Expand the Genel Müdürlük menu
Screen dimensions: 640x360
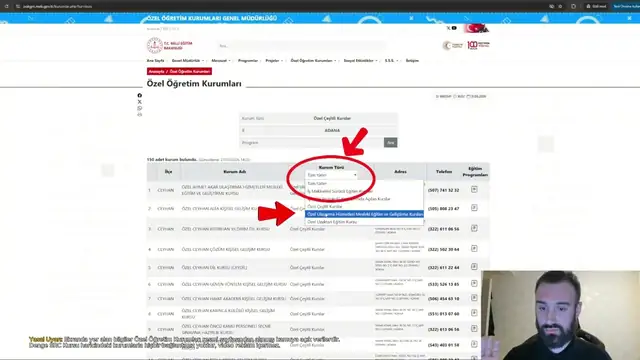coord(188,60)
